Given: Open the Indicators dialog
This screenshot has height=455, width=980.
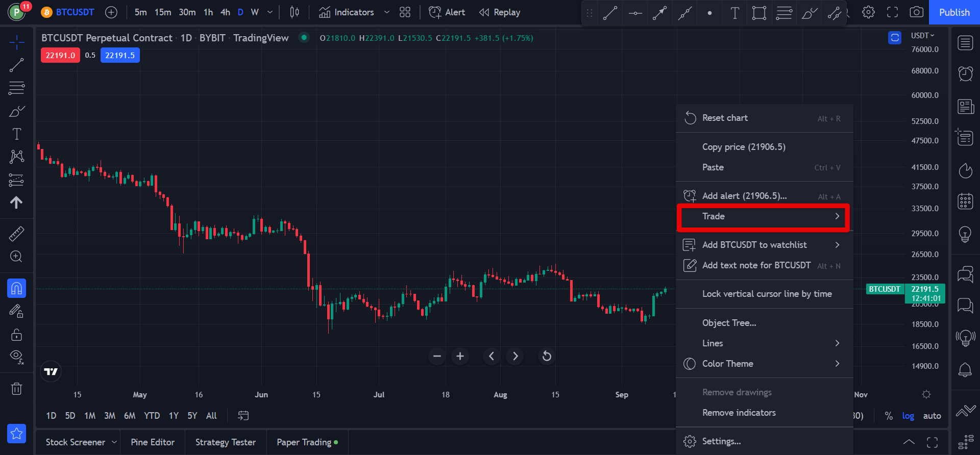Looking at the screenshot, I should click(347, 12).
